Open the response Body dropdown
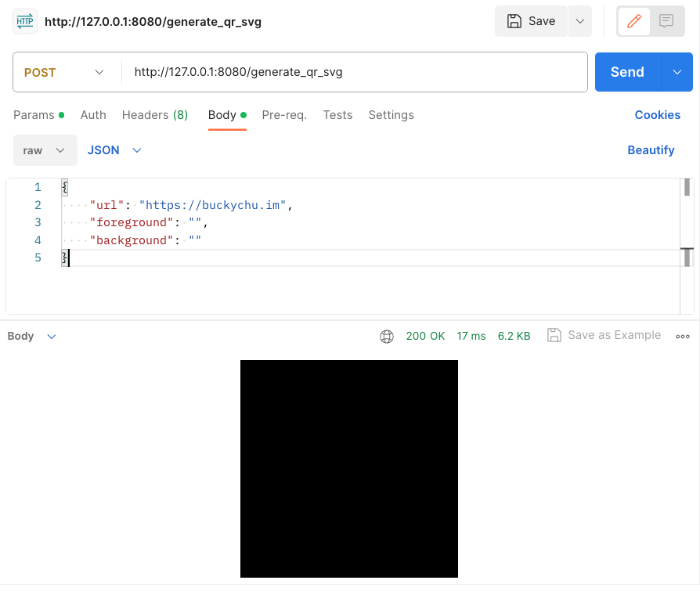700x591 pixels. point(31,336)
